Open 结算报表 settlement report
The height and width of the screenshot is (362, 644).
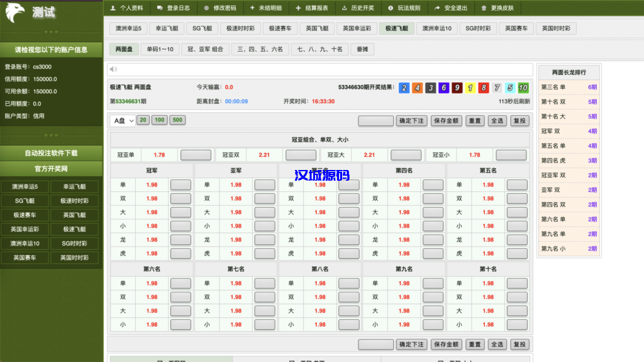coord(312,8)
